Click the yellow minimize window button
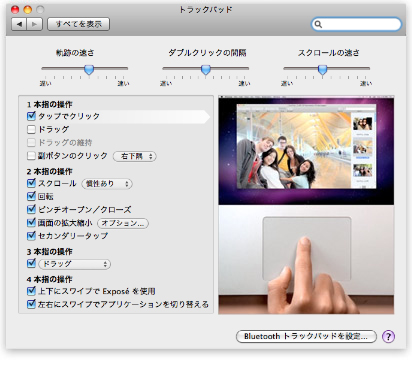The width and height of the screenshot is (412, 369). pos(27,9)
